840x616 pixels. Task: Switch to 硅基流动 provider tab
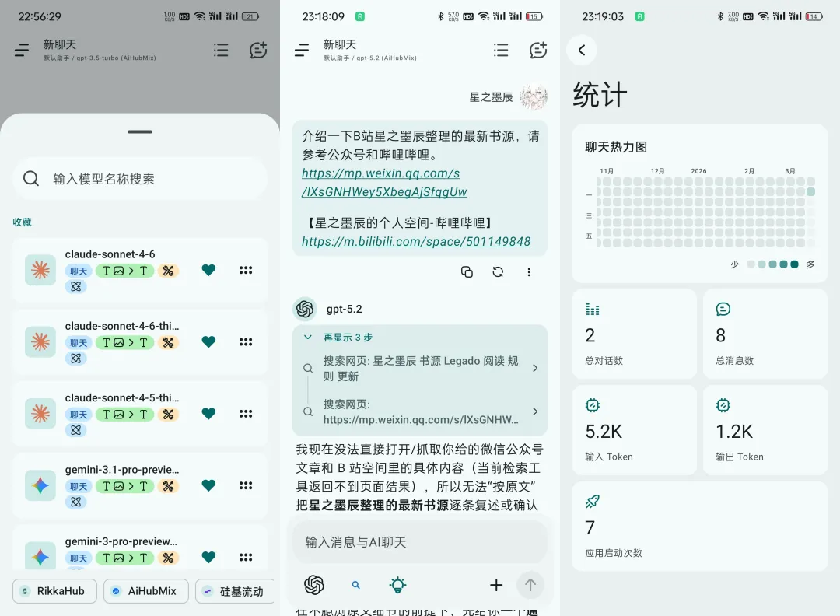pos(235,591)
